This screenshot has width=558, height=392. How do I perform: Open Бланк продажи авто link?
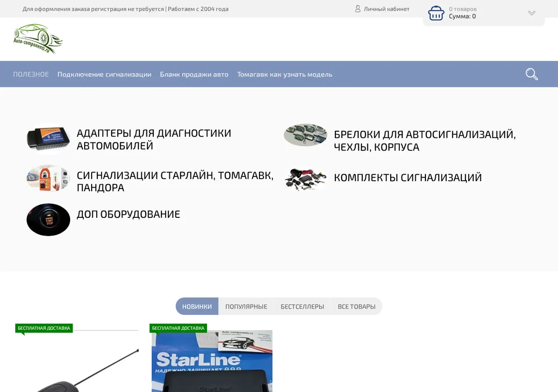194,74
